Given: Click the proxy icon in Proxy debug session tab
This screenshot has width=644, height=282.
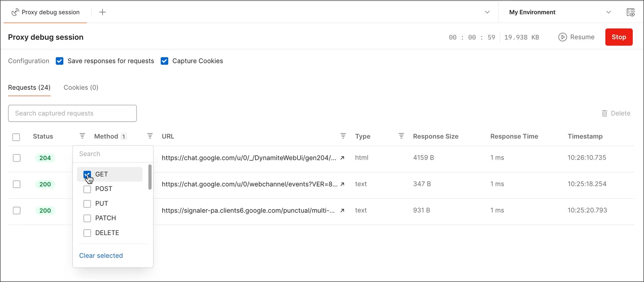Looking at the screenshot, I should pyautogui.click(x=15, y=12).
